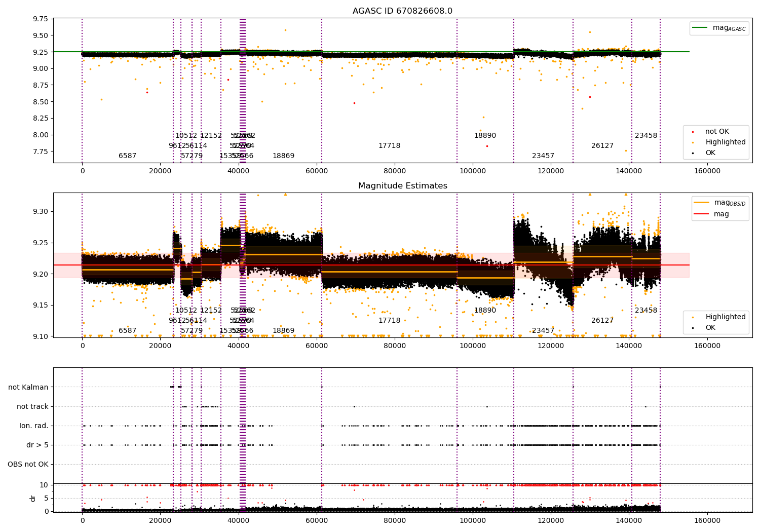The width and height of the screenshot is (760, 532).
Task: Click obsid label 12152 in the top plot
Action: click(x=211, y=136)
